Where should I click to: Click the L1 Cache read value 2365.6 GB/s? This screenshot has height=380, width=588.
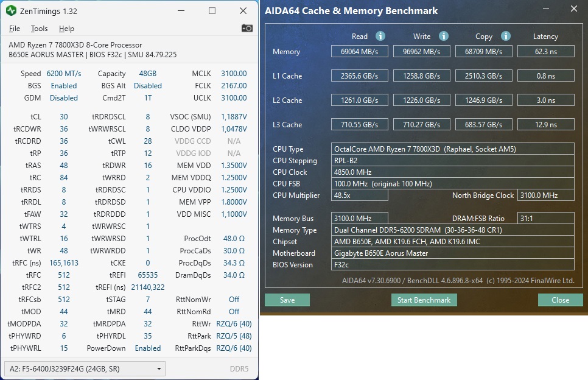coord(359,76)
